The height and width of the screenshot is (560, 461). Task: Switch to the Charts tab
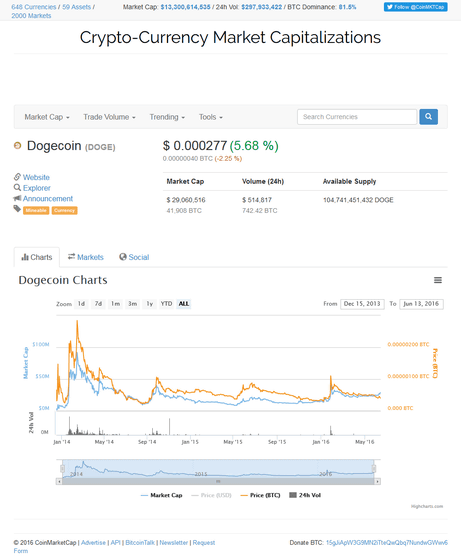(37, 257)
